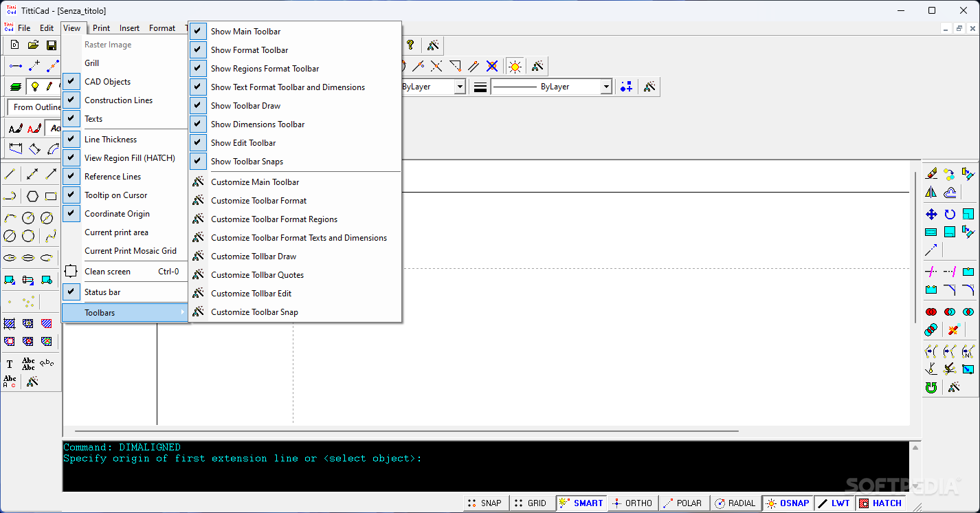Click the yellow question mark help icon
This screenshot has height=513, width=980.
(410, 45)
